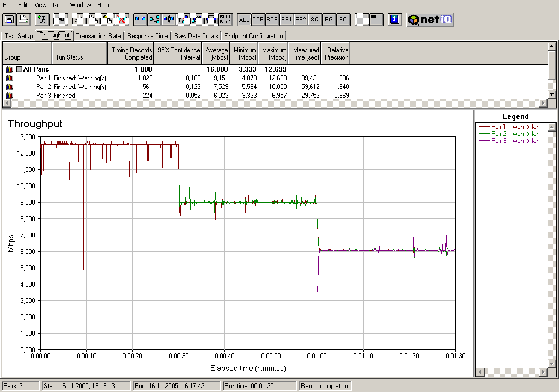This screenshot has width=559, height=392.
Task: Open the File menu
Action: 8,5
